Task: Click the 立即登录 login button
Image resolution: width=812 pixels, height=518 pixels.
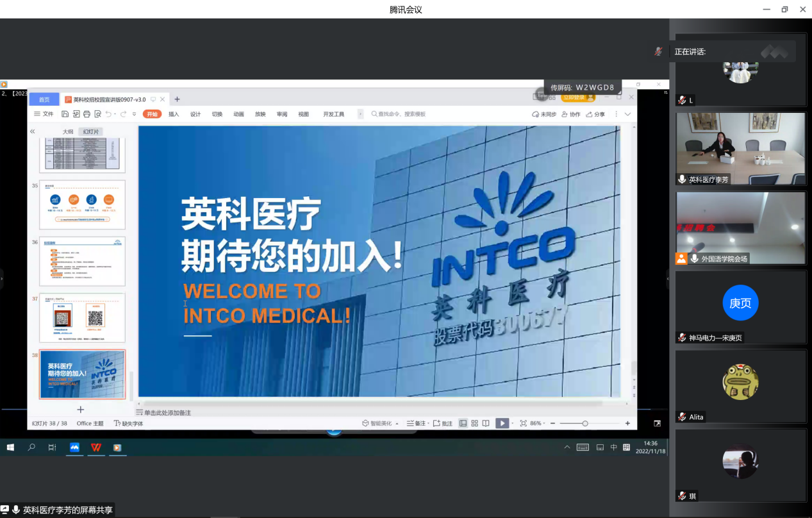Action: [x=578, y=97]
